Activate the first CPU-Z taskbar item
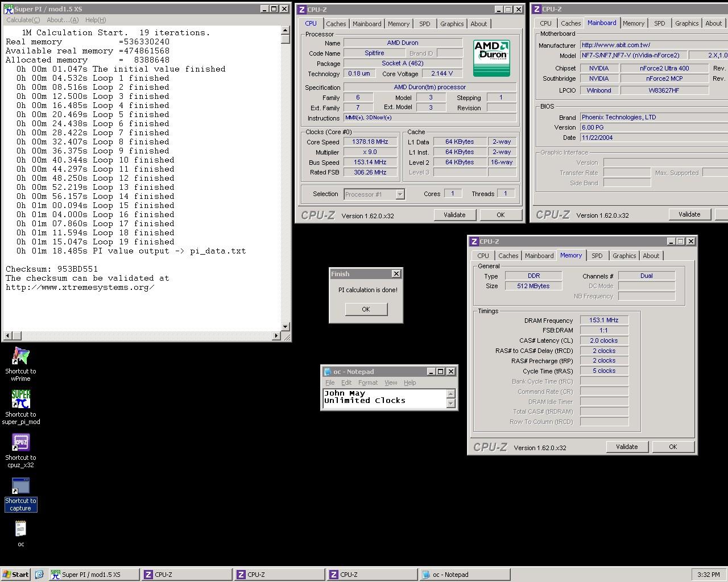This screenshot has height=582, width=728. [187, 575]
